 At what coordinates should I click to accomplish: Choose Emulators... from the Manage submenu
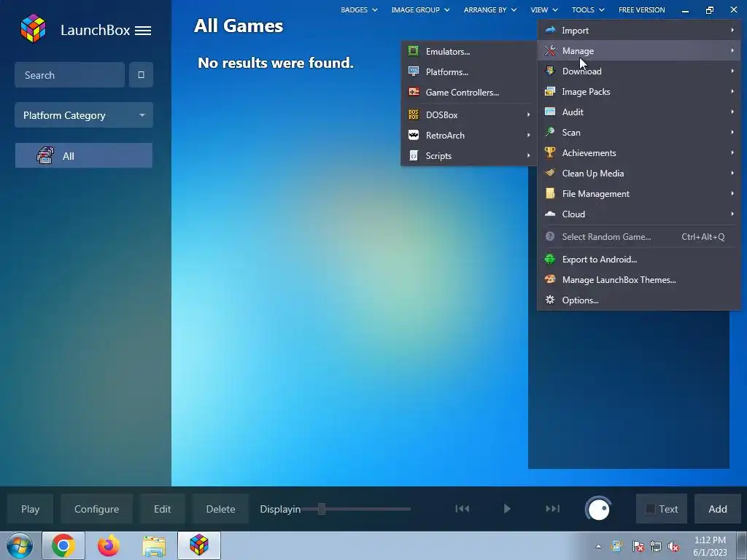pos(469,52)
